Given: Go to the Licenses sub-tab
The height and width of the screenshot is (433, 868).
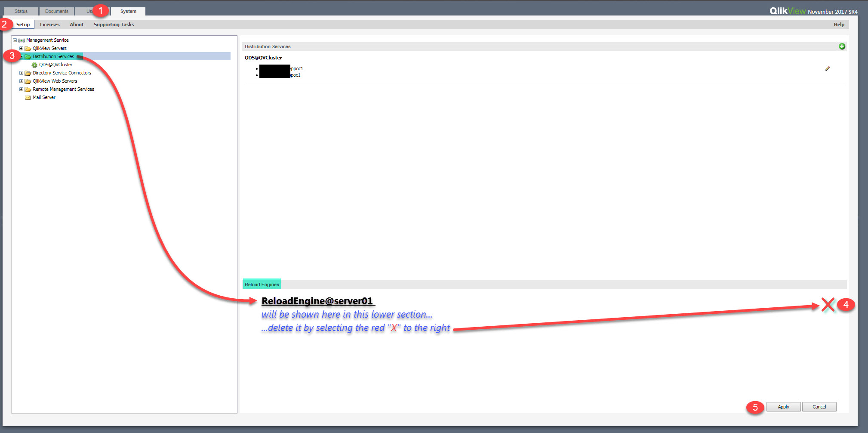Looking at the screenshot, I should pos(50,25).
